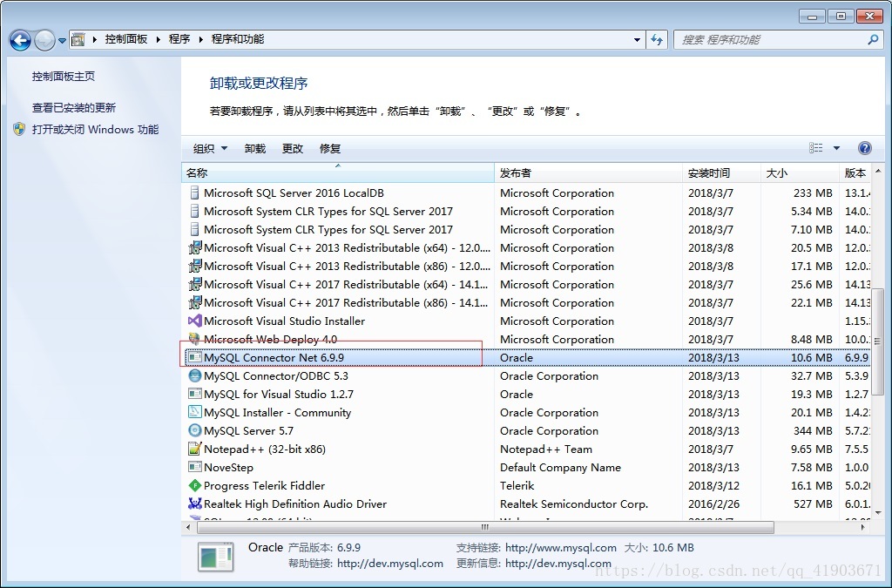
Task: Open 查看已安装的更新 link
Action: tap(74, 107)
